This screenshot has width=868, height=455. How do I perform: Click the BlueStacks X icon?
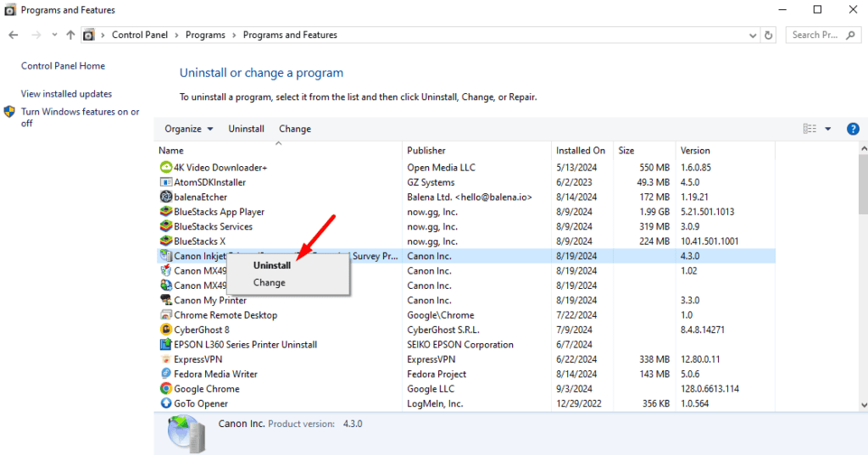tap(165, 241)
